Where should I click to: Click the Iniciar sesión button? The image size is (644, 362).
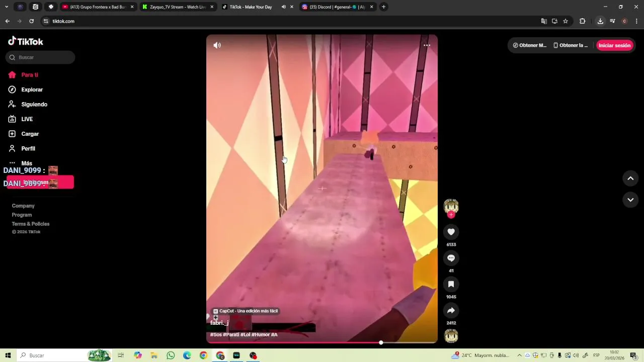614,45
